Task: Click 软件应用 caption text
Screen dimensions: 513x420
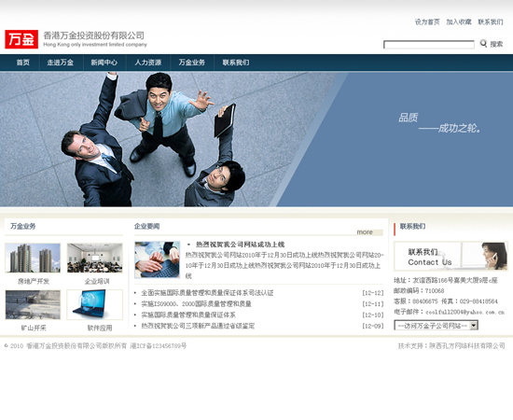Action: click(100, 328)
